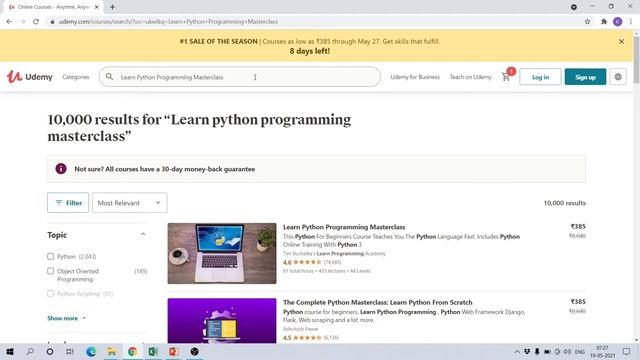Click the Sign up button
The width and height of the screenshot is (640, 360).
pyautogui.click(x=585, y=77)
